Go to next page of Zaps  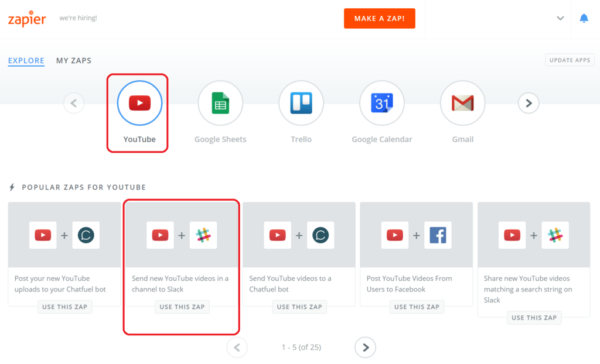[x=365, y=347]
